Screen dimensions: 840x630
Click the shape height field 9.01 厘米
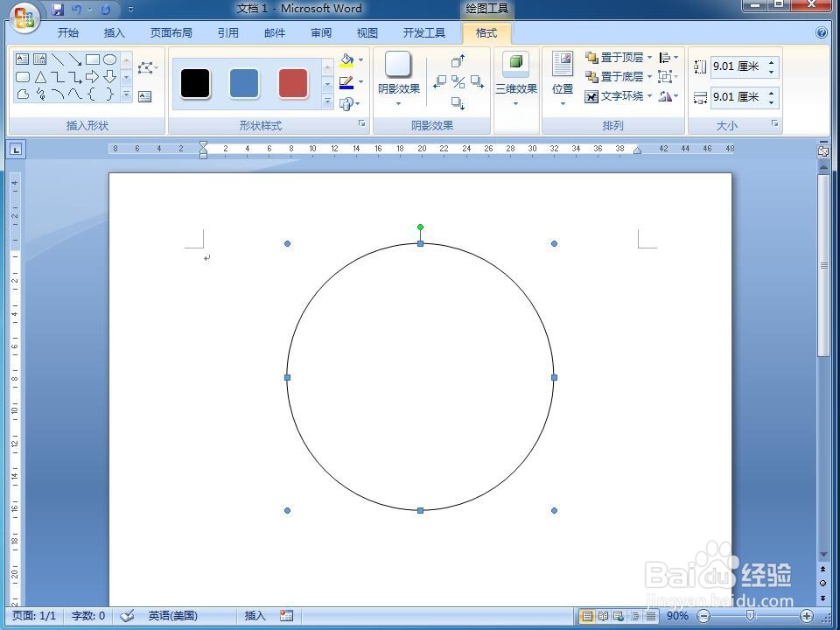tap(738, 66)
